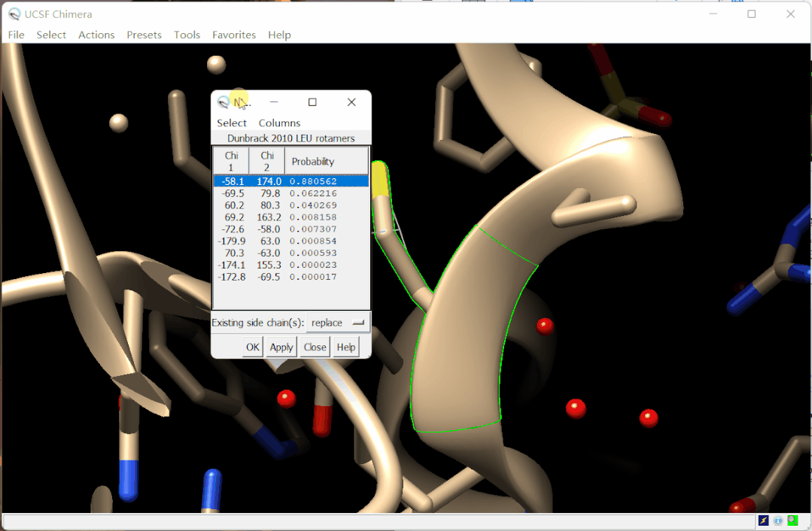
Task: Select rotamer with probability 0.062216
Action: point(313,193)
